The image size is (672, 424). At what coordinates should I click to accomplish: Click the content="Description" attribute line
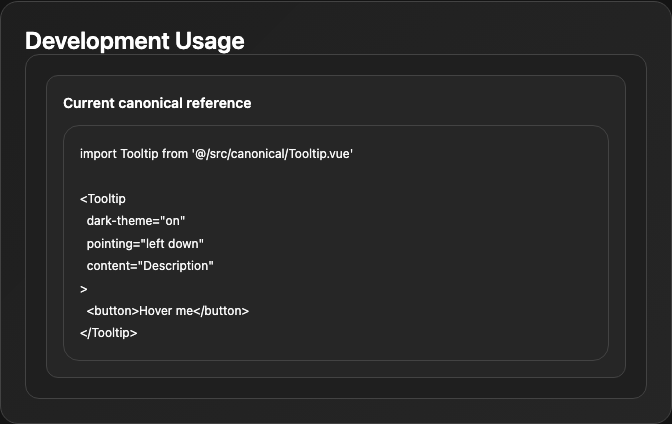pos(150,266)
